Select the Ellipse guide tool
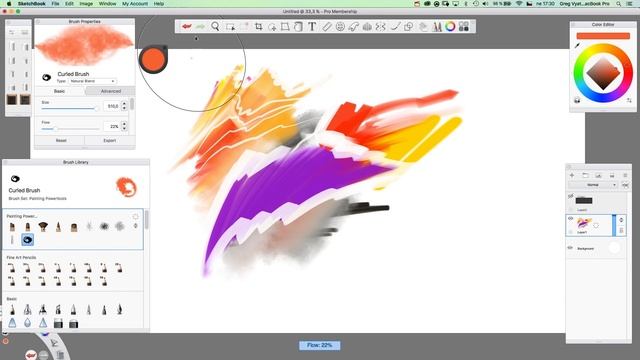Screen dimensions: 640x360 [340, 27]
